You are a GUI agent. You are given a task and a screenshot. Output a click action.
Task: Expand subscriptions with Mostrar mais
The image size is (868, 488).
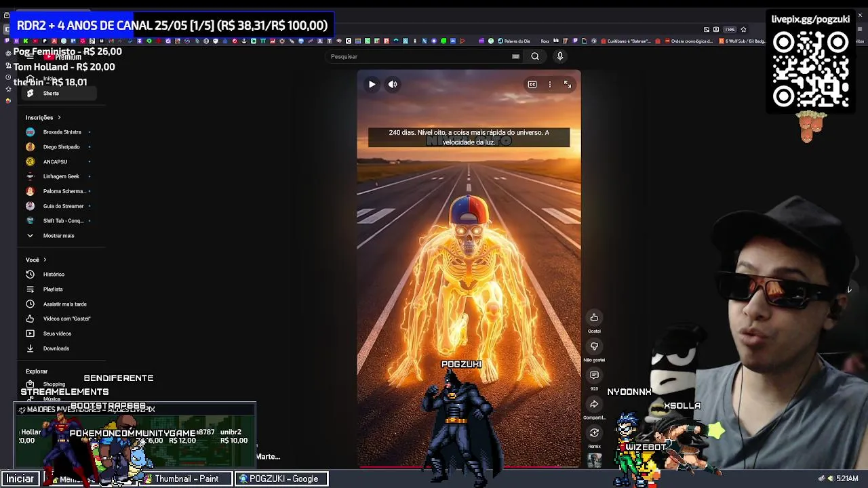(60, 236)
